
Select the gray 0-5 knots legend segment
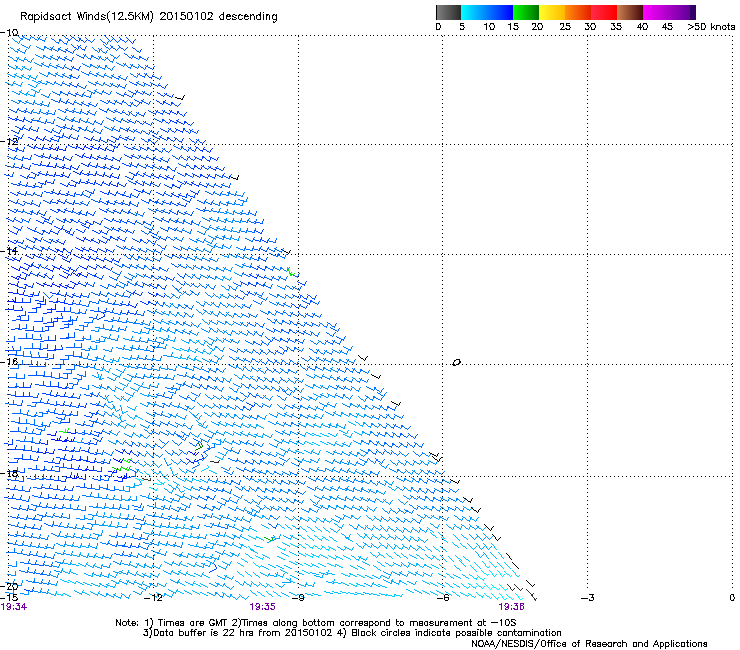coord(449,12)
